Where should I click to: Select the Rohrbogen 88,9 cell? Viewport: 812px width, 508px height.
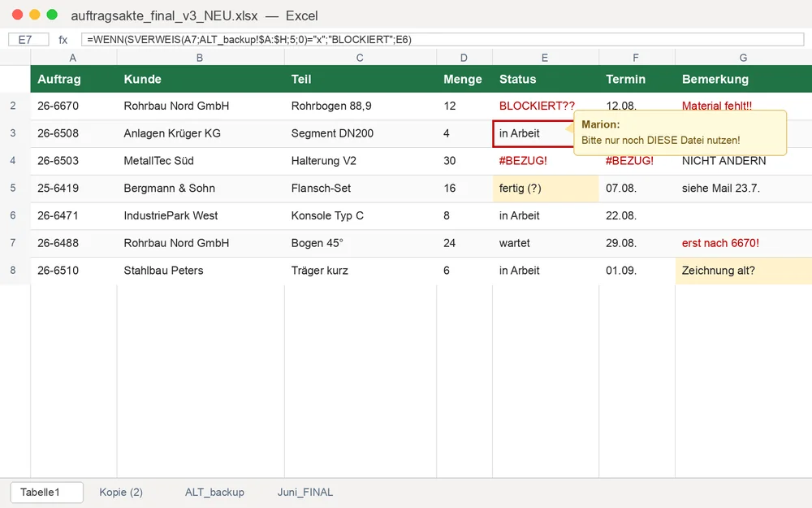coord(361,106)
